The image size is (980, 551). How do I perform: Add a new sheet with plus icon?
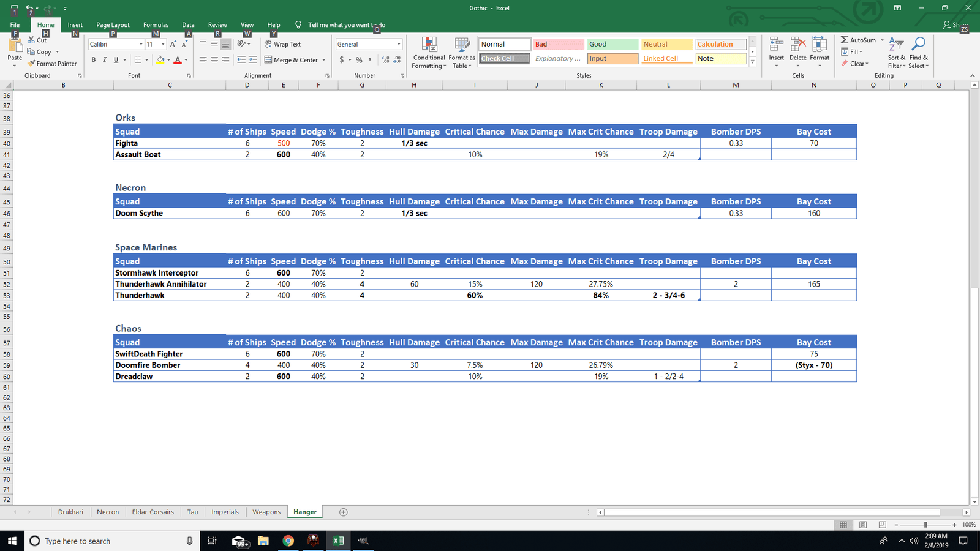tap(344, 512)
